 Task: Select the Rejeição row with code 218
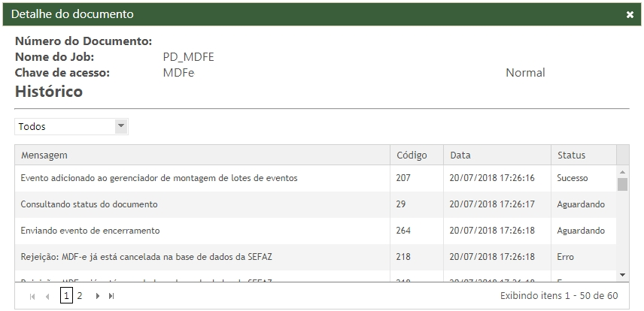coord(146,257)
